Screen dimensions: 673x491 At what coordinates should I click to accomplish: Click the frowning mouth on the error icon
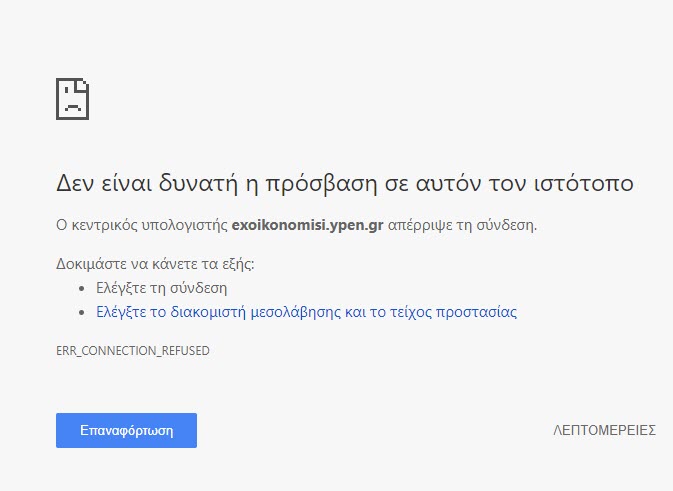[x=73, y=107]
